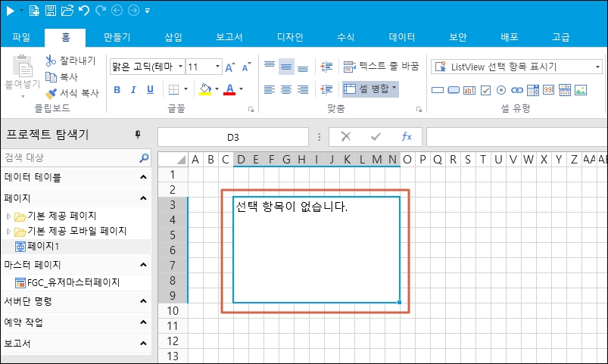The image size is (608, 364).
Task: Click the Save icon in the title bar
Action: click(x=51, y=11)
